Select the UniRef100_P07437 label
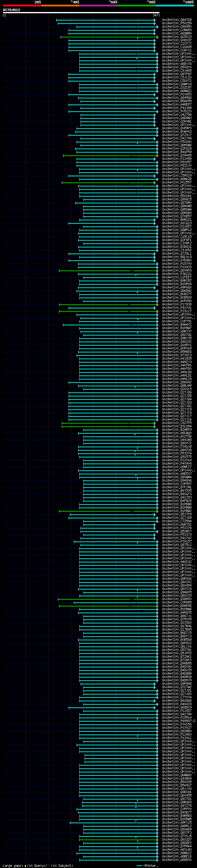Image resolution: width=197 pixels, height=868 pixels. [x=177, y=728]
